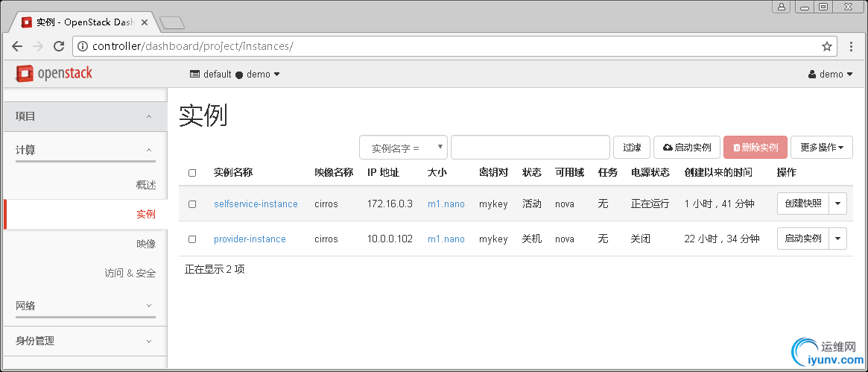The width and height of the screenshot is (868, 372).
Task: Close the 实例 - OpenStack Dashboard tab
Action: [x=145, y=22]
